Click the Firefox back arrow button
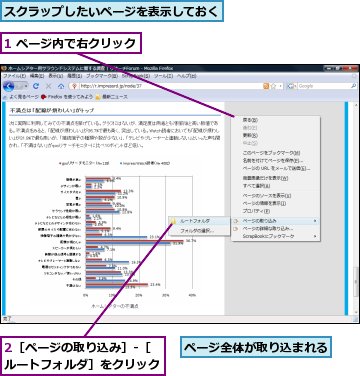Viewport: 360px width, 376px height. click(x=9, y=86)
